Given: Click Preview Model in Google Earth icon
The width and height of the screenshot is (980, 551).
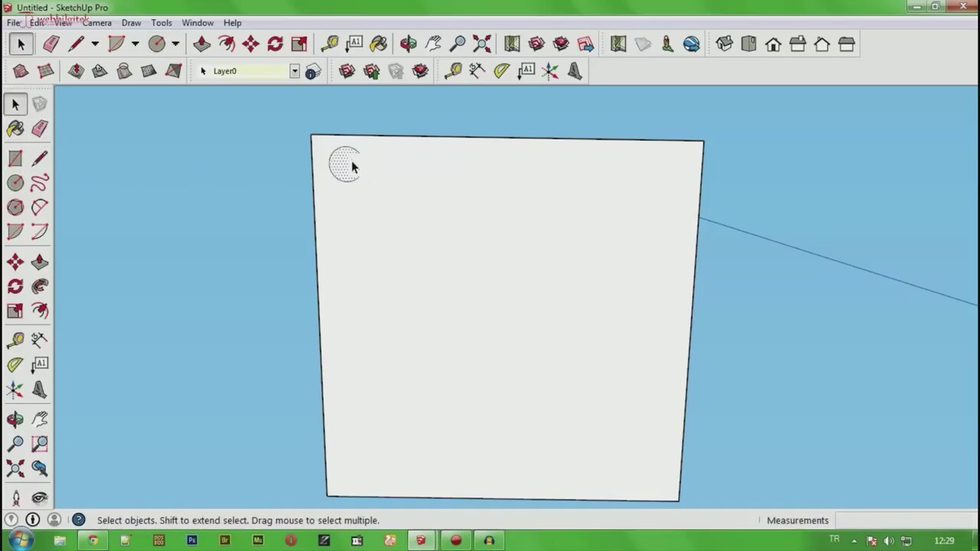Looking at the screenshot, I should (691, 44).
